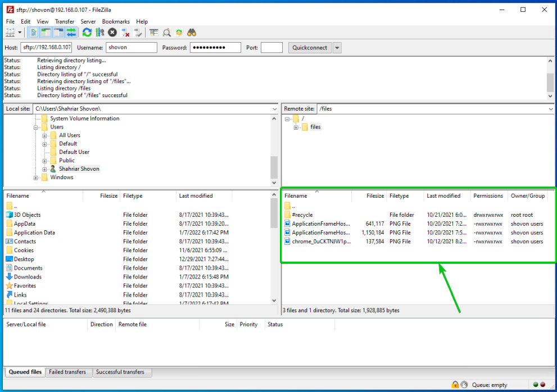Sort remote files by Last modified
Viewport: 557px width, 392px height.
tap(443, 196)
